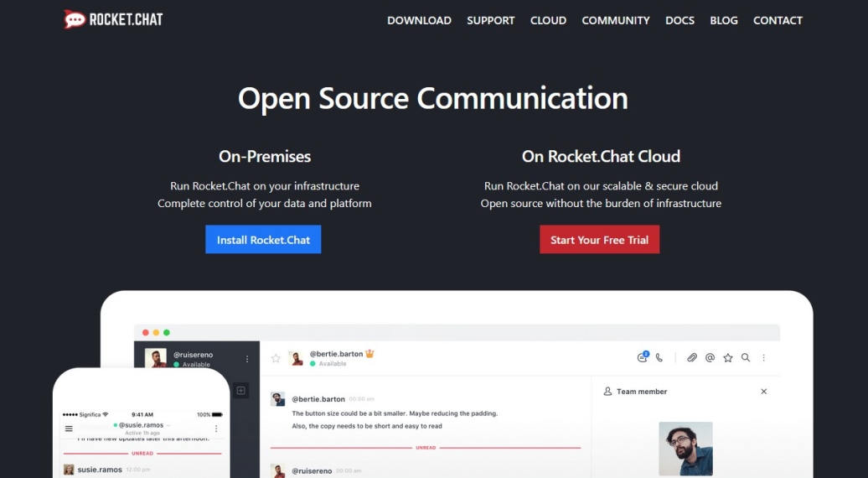Expand the @susie.ramos dropdown chevron on phone
The image size is (868, 478).
coord(168,425)
